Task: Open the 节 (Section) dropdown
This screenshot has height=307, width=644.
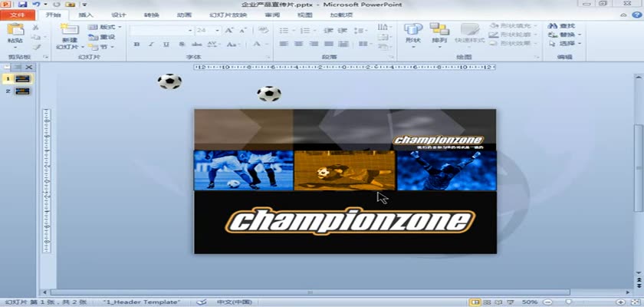Action: 101,47
